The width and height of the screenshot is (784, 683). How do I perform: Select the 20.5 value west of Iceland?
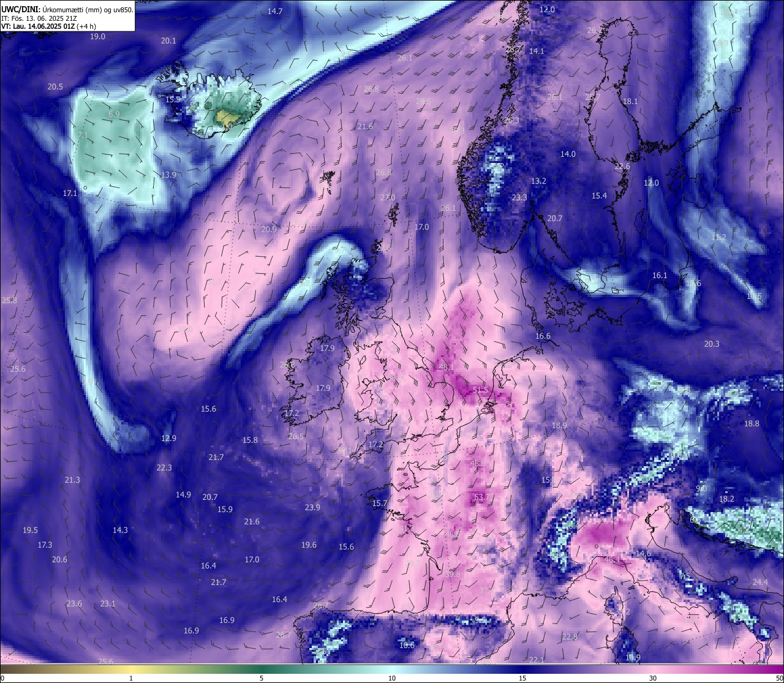55,87
